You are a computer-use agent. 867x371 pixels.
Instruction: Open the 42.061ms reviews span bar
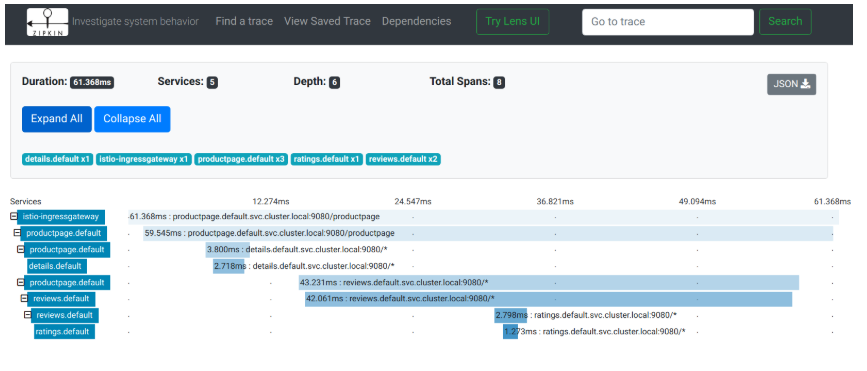pyautogui.click(x=549, y=299)
